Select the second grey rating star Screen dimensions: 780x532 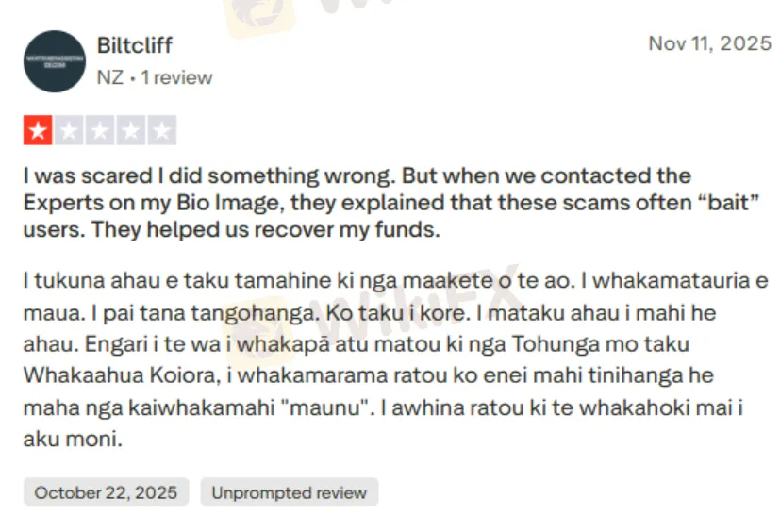tap(70, 130)
